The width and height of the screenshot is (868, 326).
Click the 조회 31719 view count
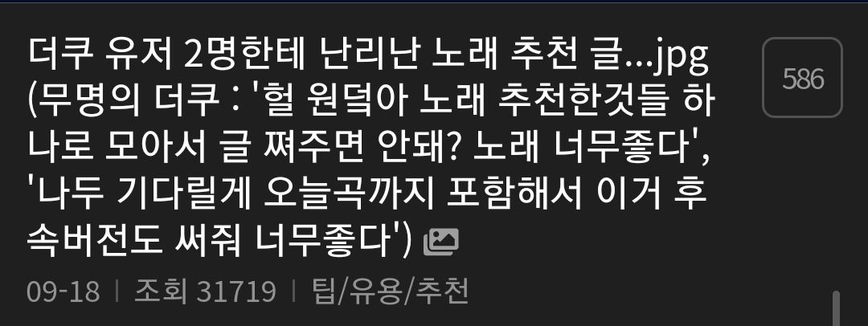coord(205,291)
